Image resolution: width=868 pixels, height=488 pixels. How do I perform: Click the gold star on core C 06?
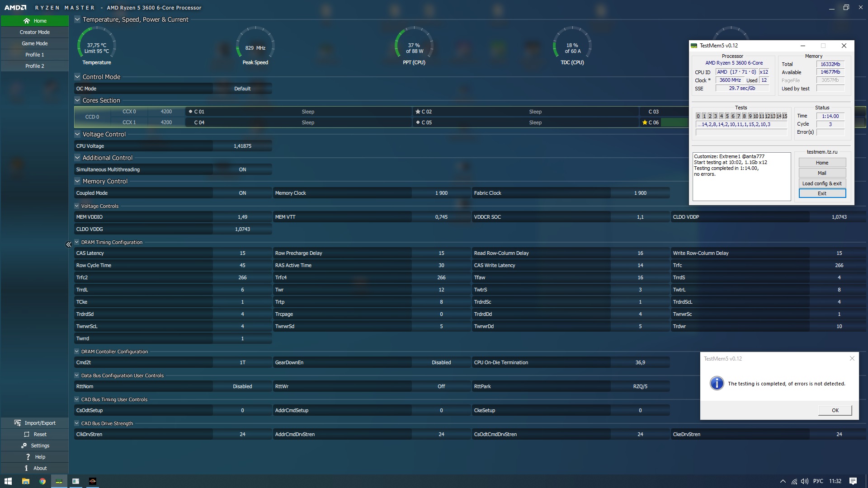pyautogui.click(x=645, y=122)
